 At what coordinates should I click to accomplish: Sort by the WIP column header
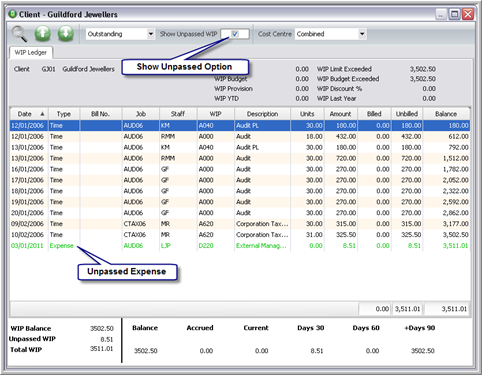(x=216, y=114)
